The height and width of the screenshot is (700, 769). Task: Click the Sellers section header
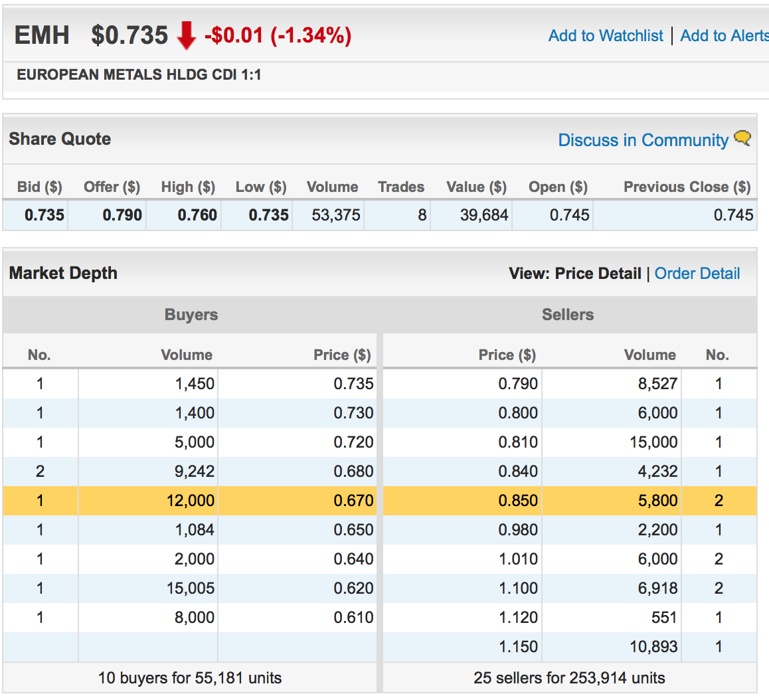568,314
